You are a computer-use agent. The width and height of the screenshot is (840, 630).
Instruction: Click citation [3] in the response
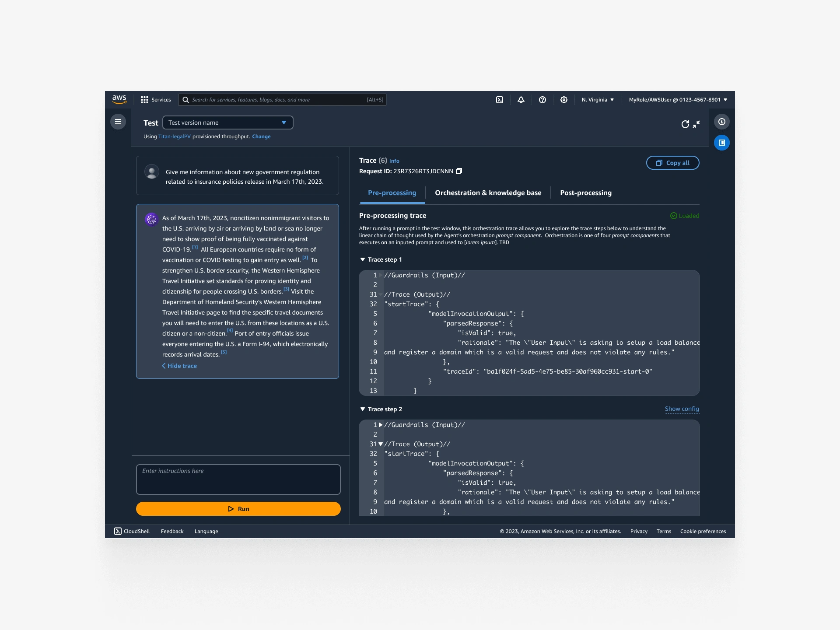286,289
